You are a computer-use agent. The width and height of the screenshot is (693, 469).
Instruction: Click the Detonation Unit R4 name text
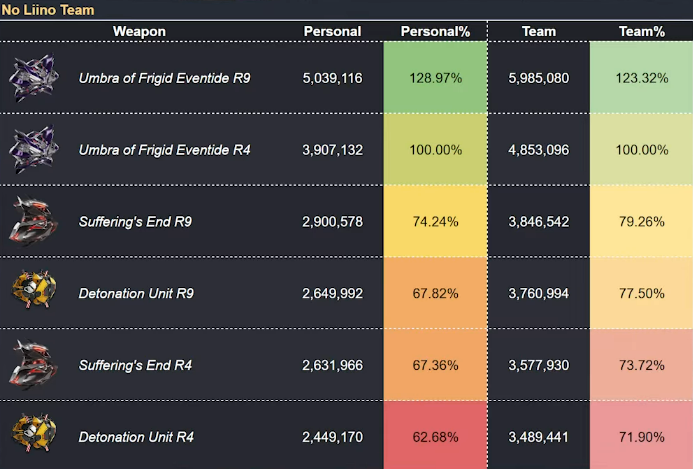[x=136, y=437]
